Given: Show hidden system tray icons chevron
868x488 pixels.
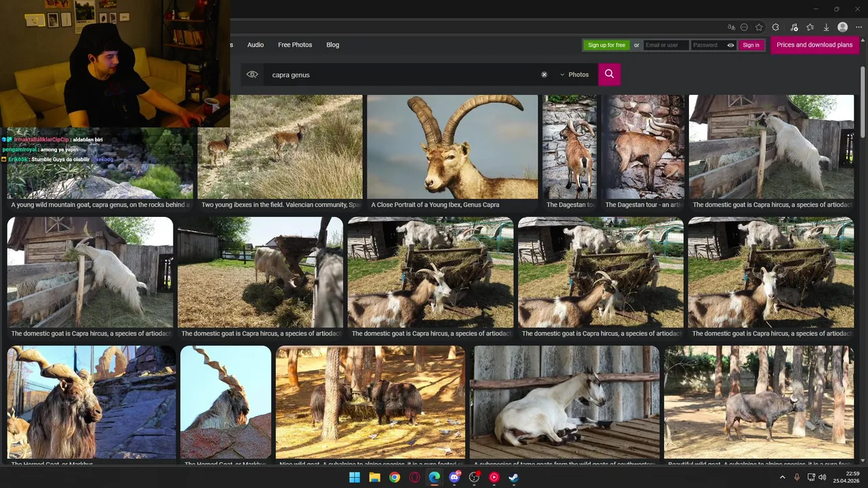Looking at the screenshot, I should (782, 477).
